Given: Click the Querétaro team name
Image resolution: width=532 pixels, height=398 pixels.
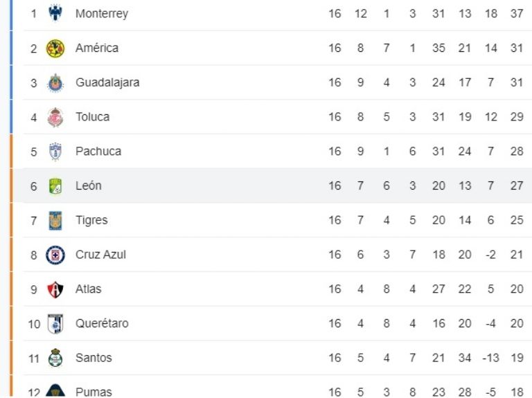Looking at the screenshot, I should pyautogui.click(x=102, y=323).
